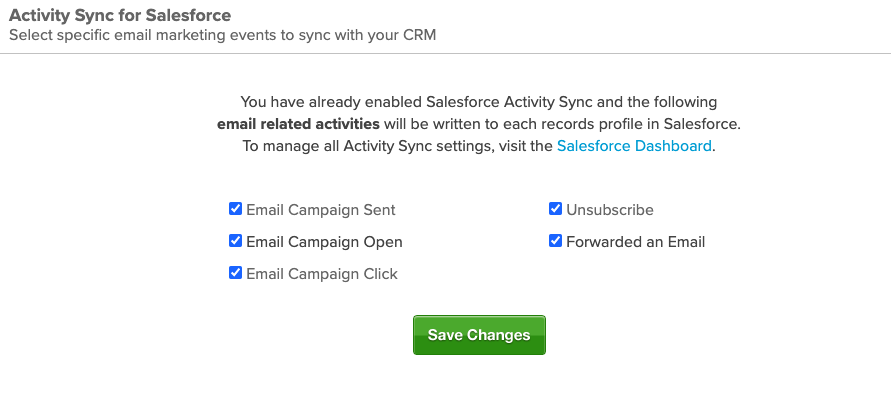Click the 'Email Campaign Click' label text
The image size is (891, 397).
coord(322,274)
